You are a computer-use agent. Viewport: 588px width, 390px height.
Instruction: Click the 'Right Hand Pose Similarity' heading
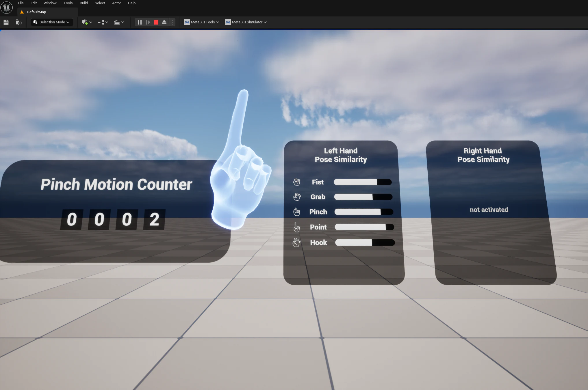483,155
